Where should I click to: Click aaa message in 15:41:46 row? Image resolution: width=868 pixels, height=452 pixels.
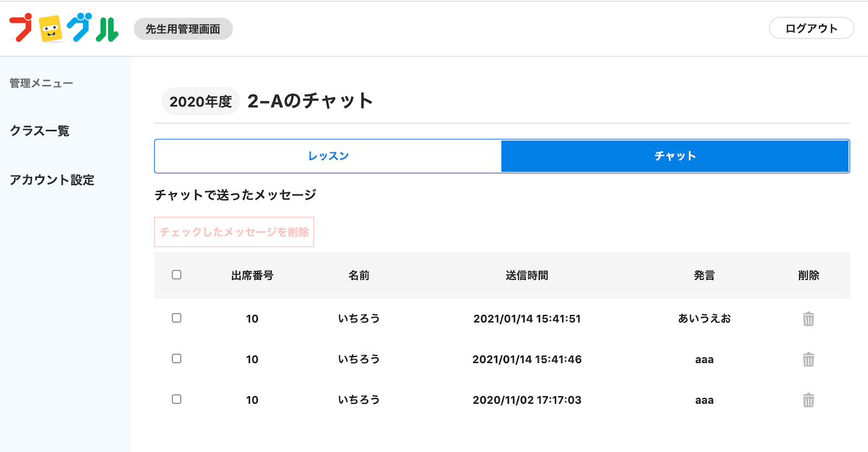704,360
